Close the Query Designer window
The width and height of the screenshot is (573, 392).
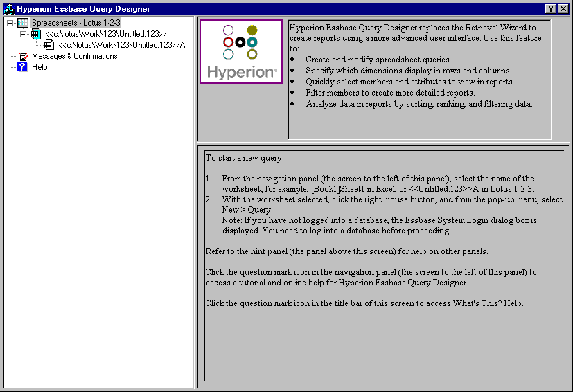coord(563,9)
